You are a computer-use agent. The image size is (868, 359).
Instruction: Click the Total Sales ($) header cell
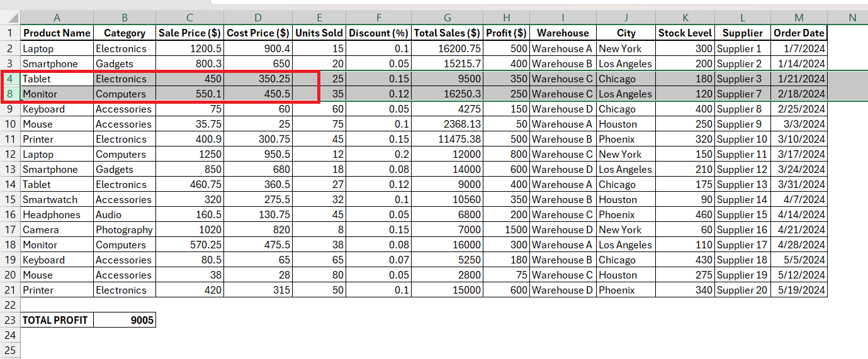pos(447,33)
